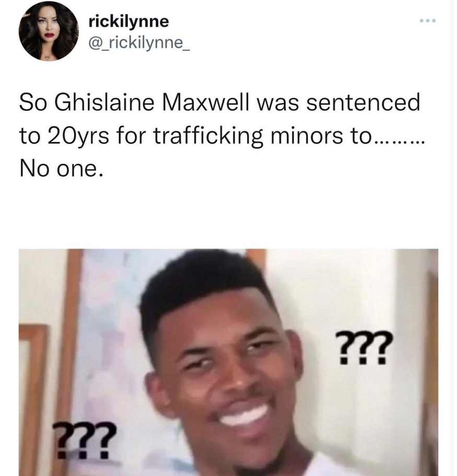This screenshot has width=457, height=476.
Task: Open rickilynne's profile avatar
Action: [49, 31]
